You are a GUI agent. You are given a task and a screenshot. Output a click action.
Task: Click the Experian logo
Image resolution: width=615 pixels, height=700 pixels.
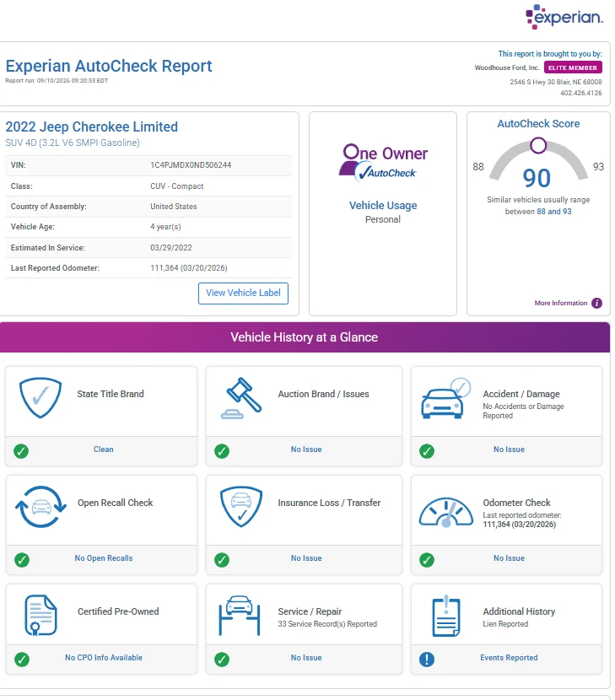(564, 17)
